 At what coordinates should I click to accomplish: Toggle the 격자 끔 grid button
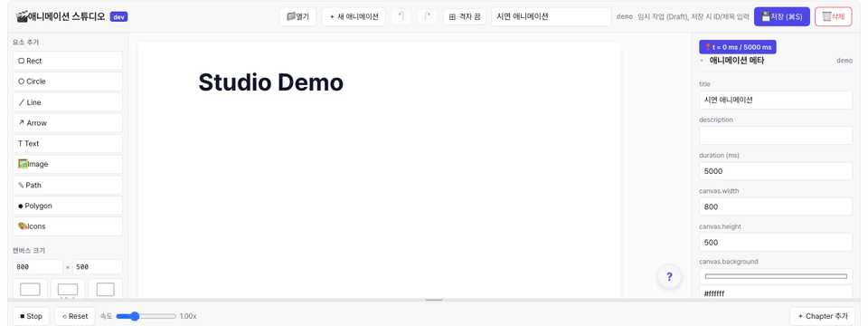[x=465, y=16]
